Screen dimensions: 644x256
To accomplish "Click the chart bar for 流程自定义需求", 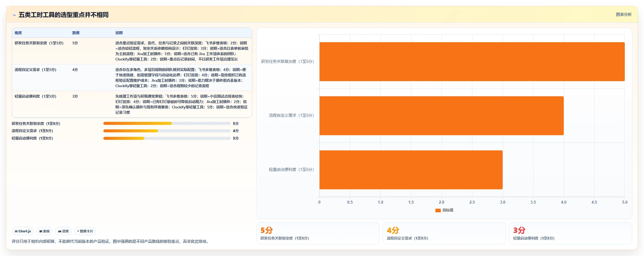I will (x=442, y=116).
